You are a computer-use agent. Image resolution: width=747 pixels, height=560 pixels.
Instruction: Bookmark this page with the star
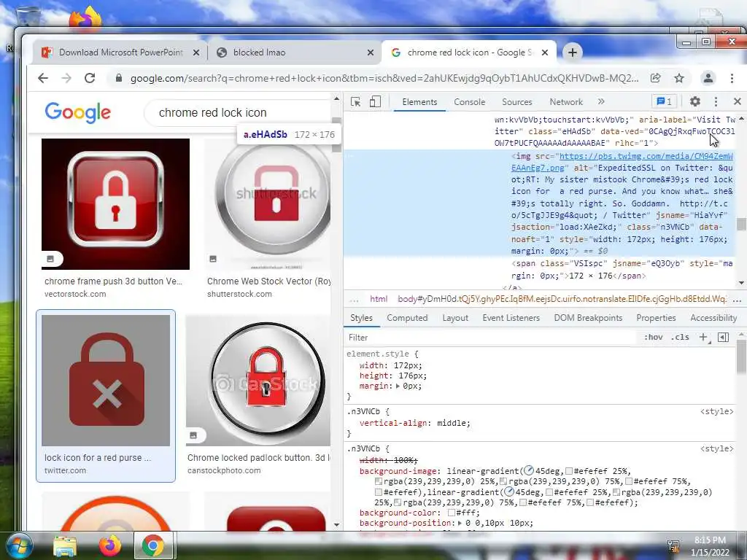point(679,78)
